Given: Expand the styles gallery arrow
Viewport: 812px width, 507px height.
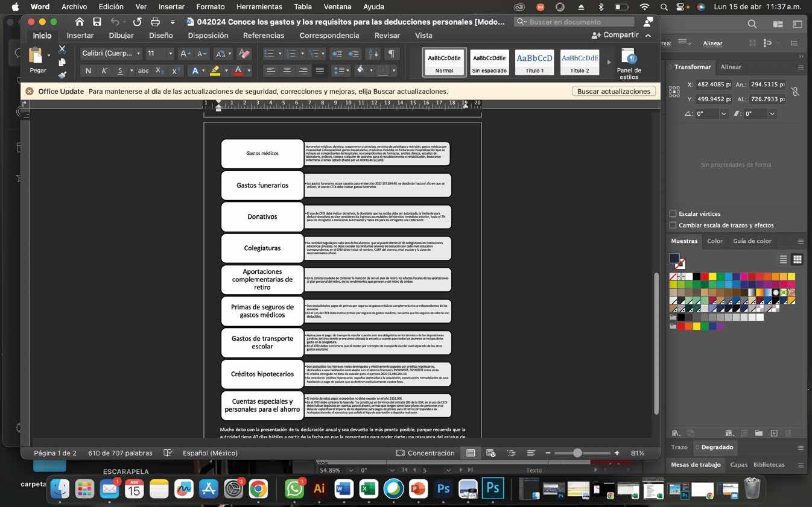Looking at the screenshot, I should (x=608, y=62).
